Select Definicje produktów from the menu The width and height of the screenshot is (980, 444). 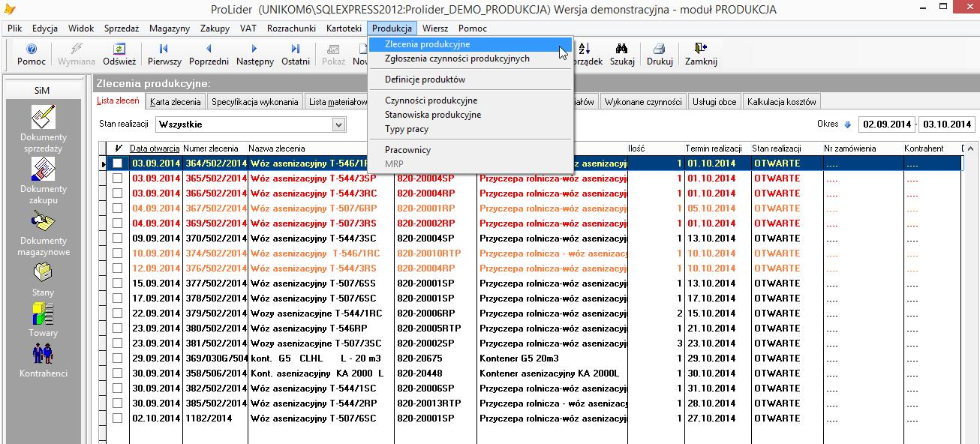tap(425, 79)
